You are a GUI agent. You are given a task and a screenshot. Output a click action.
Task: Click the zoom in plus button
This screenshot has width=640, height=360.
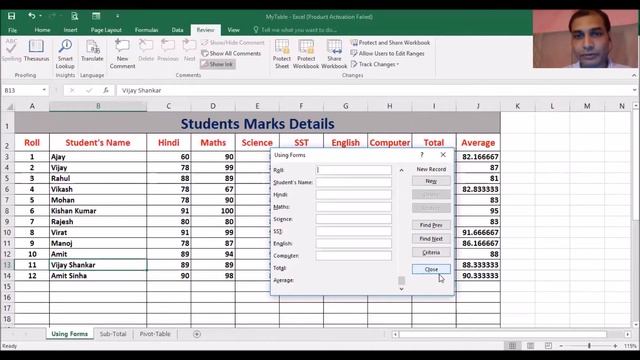615,346
